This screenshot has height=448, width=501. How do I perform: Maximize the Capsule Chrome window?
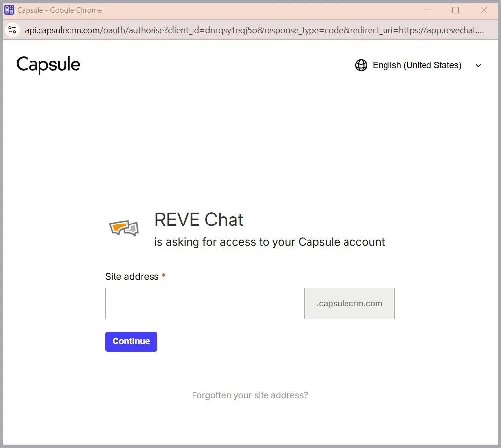[455, 10]
